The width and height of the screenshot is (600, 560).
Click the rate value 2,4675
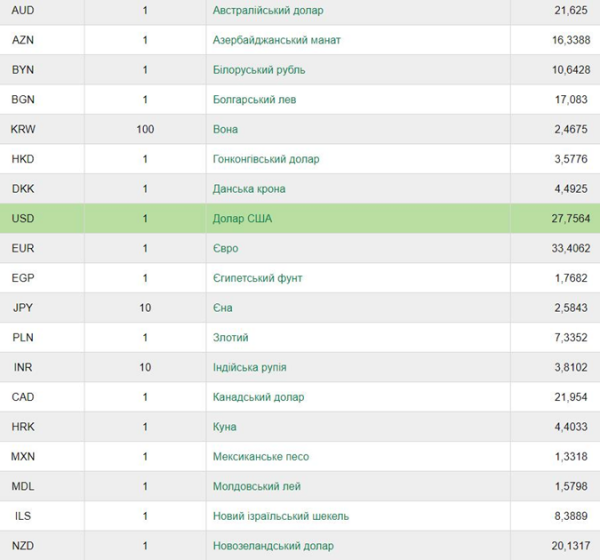coord(571,129)
